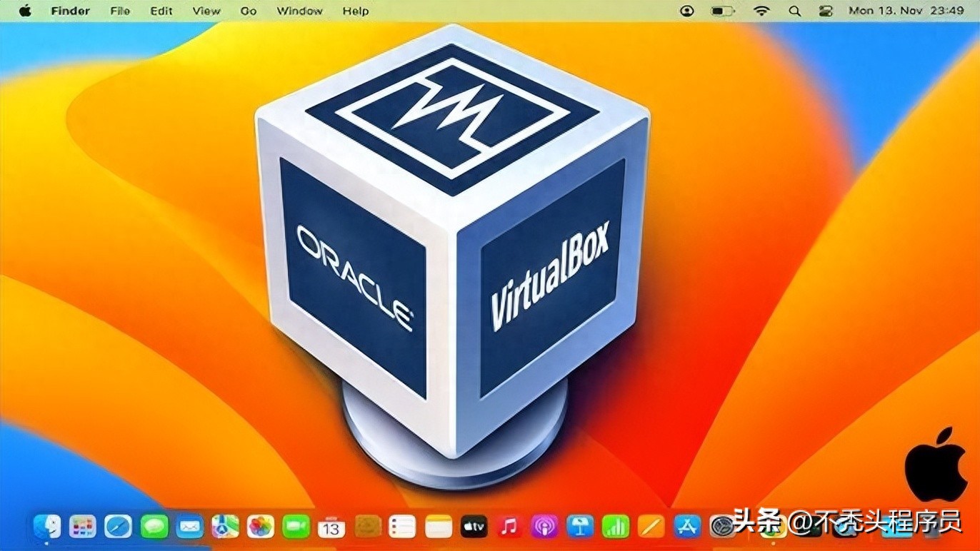Image resolution: width=980 pixels, height=551 pixels.
Task: Open Music app in the dock
Action: [509, 527]
